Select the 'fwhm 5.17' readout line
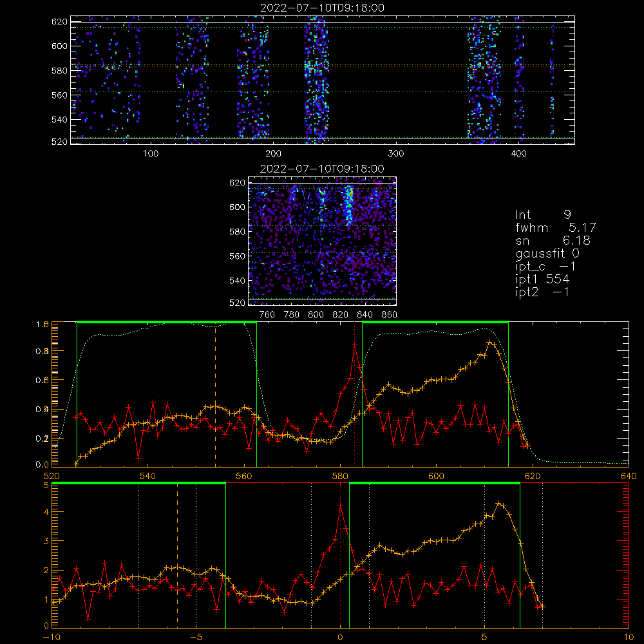644x644 pixels. click(x=555, y=227)
